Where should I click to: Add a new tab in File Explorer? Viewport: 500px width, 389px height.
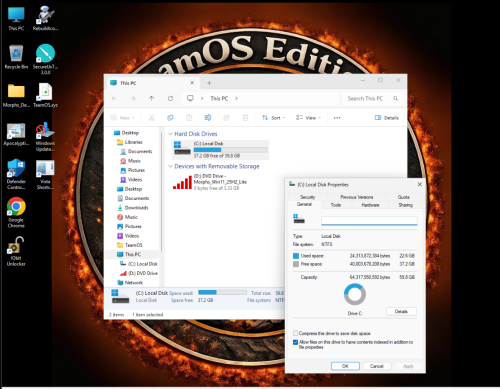coord(209,83)
